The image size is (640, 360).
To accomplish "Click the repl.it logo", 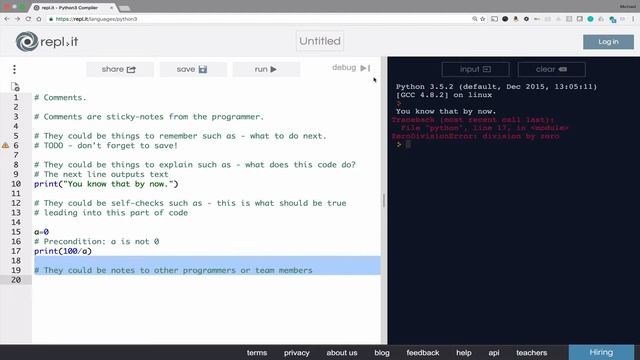I will click(47, 42).
